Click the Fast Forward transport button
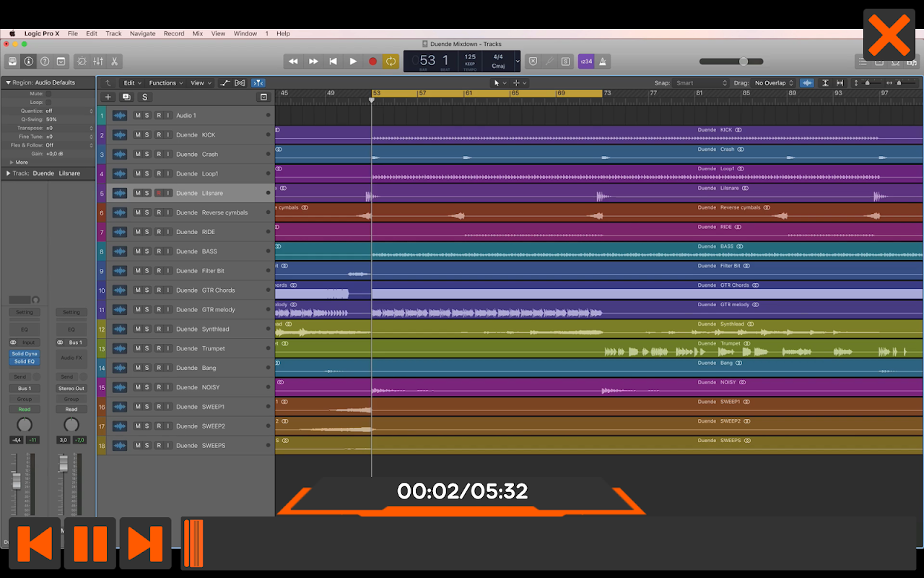Image resolution: width=924 pixels, height=578 pixels. pos(313,61)
